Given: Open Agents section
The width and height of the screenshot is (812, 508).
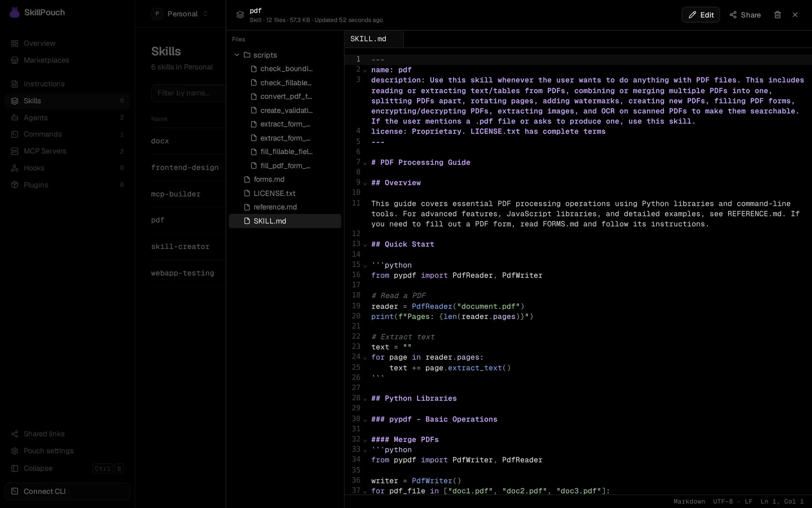Looking at the screenshot, I should pyautogui.click(x=67, y=118).
